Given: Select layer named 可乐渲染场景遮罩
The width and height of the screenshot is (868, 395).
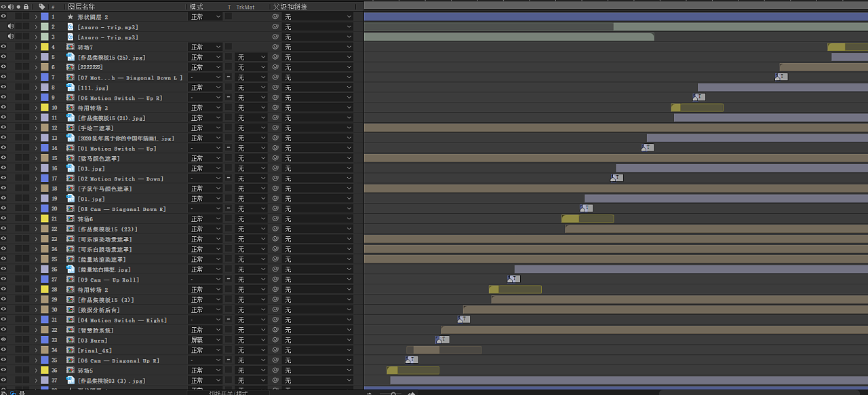Looking at the screenshot, I should pyautogui.click(x=104, y=239).
